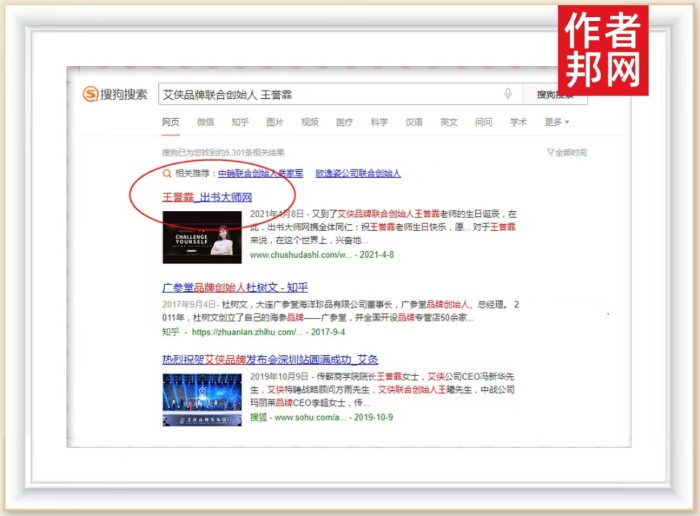Viewport: 700px width, 516px height.
Task: Open the 学术 search tab
Action: point(518,122)
